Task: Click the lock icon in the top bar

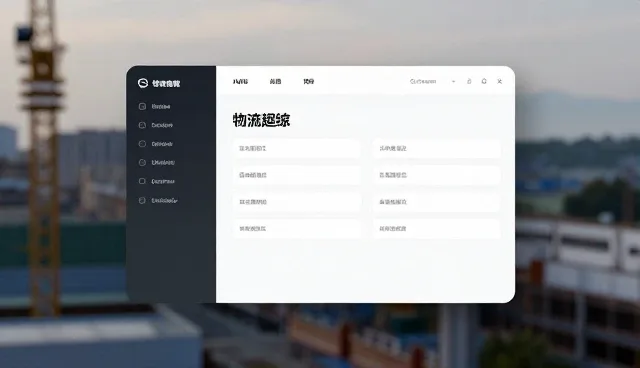Action: point(469,81)
